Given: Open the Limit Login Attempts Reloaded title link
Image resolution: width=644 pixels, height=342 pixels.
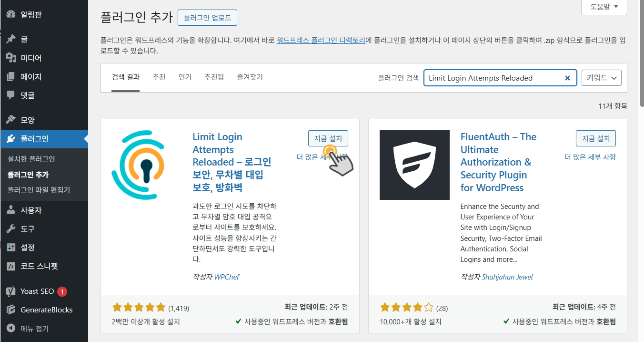Looking at the screenshot, I should [232, 162].
